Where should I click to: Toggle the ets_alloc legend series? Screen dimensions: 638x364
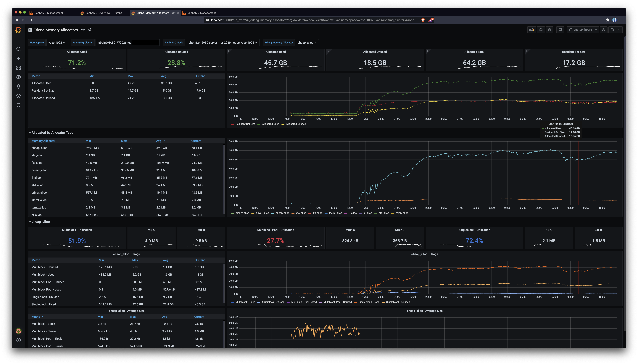(301, 213)
